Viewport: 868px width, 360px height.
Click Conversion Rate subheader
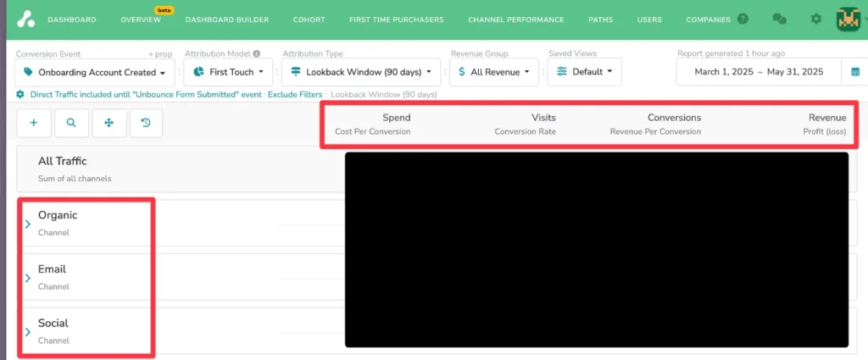point(526,132)
